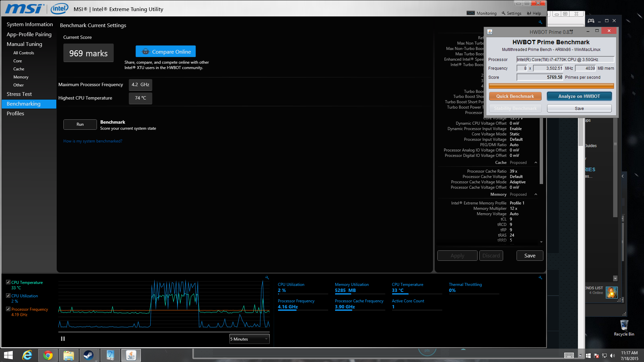Show hidden tray icons arrow
The width and height of the screenshot is (644, 362).
pos(580,356)
